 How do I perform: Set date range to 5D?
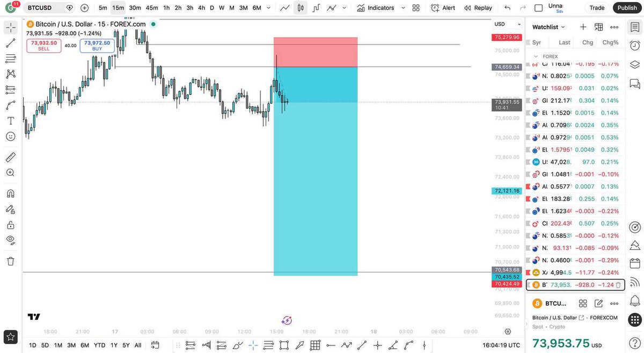pos(45,345)
